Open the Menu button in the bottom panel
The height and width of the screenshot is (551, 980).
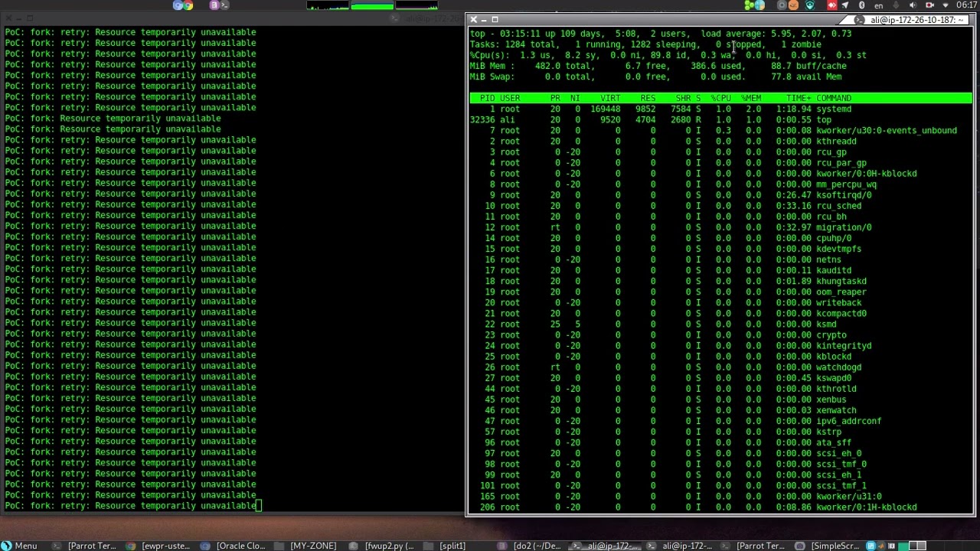20,546
